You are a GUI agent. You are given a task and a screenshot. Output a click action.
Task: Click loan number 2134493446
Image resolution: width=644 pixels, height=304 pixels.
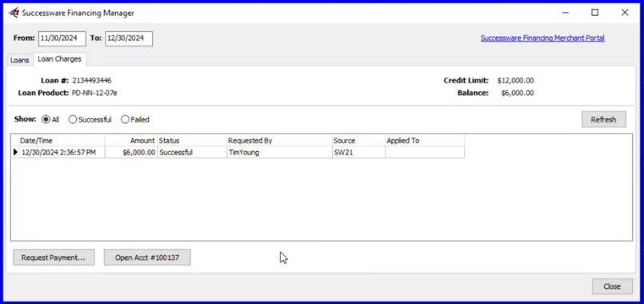(x=91, y=81)
